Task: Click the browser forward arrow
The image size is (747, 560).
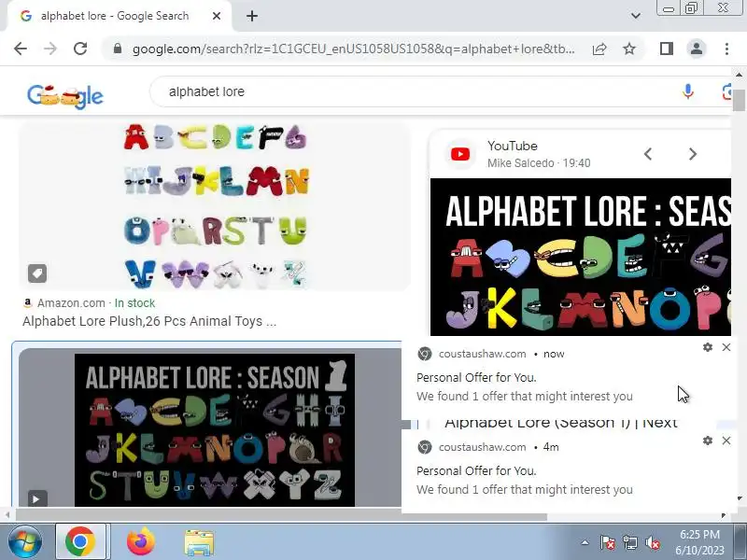Action: point(50,49)
